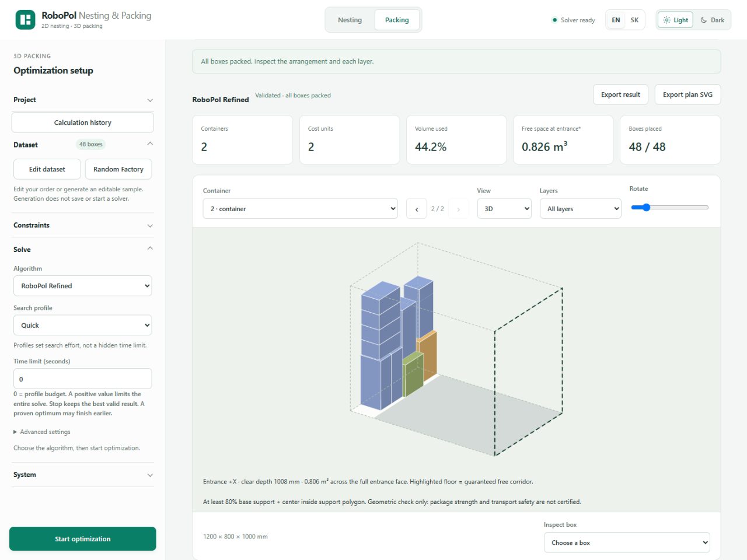Click Export result button

(x=620, y=94)
